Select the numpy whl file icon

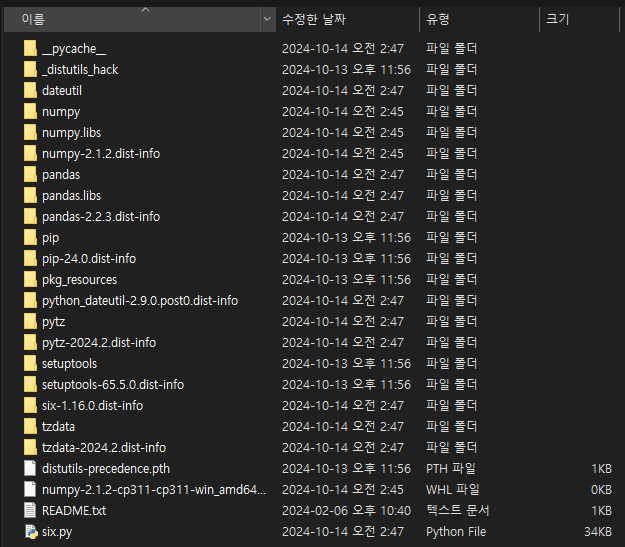click(x=30, y=489)
